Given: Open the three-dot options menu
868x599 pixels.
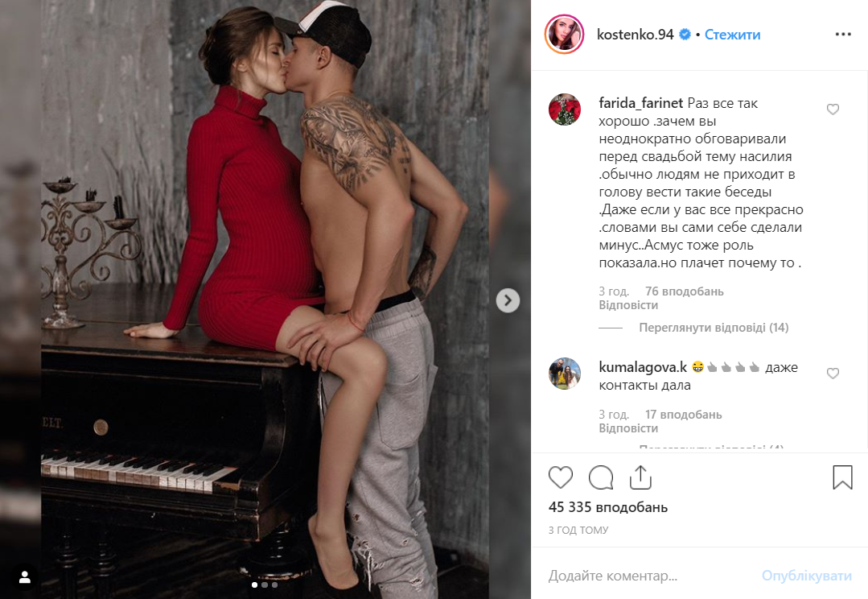Looking at the screenshot, I should (843, 35).
